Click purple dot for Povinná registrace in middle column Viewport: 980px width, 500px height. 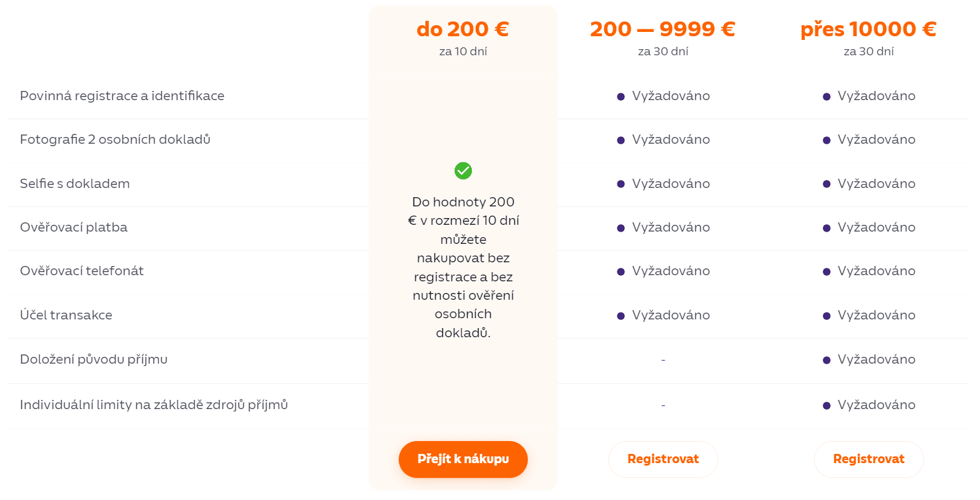pos(621,96)
